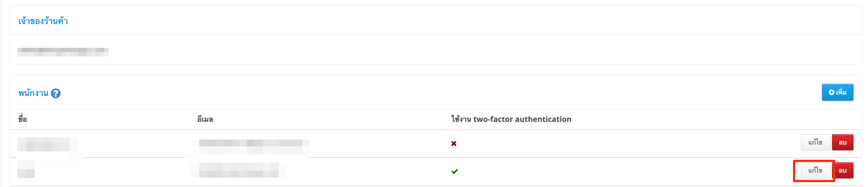Click the เจ้าของร้านค้า section heading

[43, 21]
